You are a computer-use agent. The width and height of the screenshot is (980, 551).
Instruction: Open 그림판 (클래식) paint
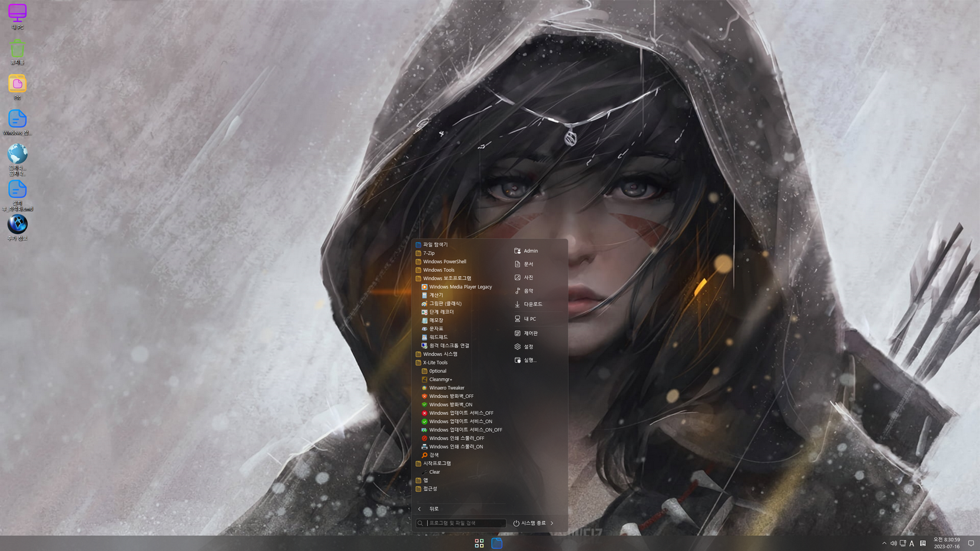[441, 304]
